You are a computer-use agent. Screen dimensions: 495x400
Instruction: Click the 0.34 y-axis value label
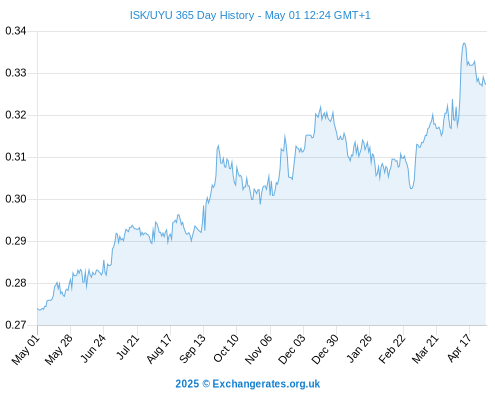(16, 31)
